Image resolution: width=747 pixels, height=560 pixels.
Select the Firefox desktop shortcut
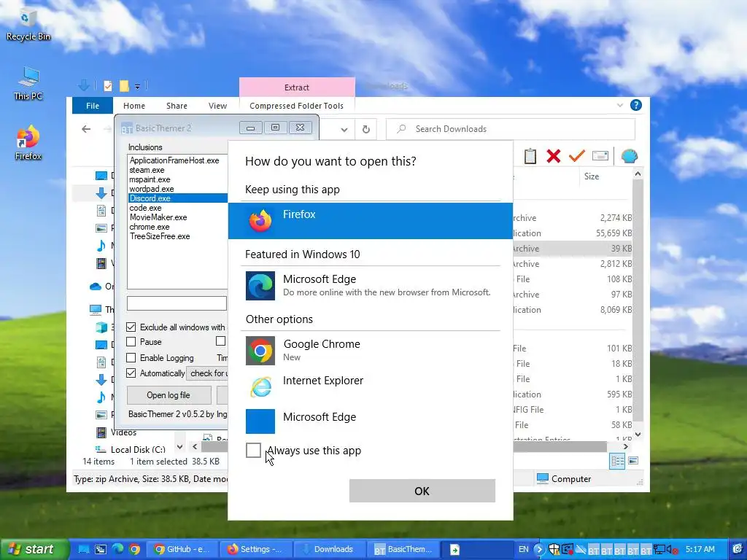tap(28, 143)
